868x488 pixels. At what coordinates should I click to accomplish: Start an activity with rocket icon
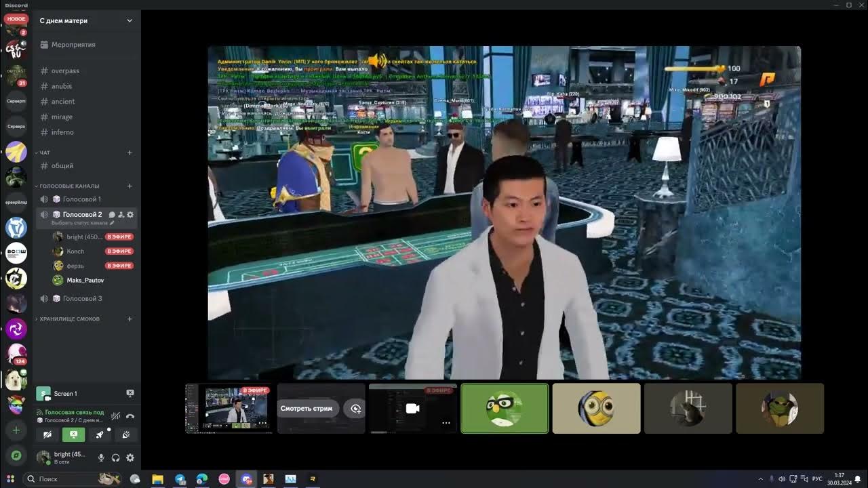click(x=100, y=434)
